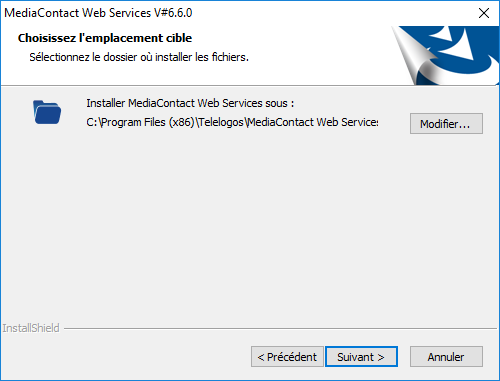The image size is (500, 381).
Task: Click the C:\Program Files (x86) install path
Action: click(232, 122)
